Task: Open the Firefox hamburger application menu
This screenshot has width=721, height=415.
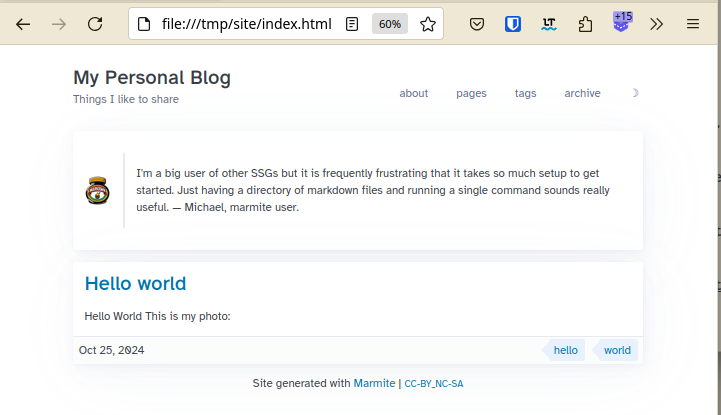Action: click(692, 24)
